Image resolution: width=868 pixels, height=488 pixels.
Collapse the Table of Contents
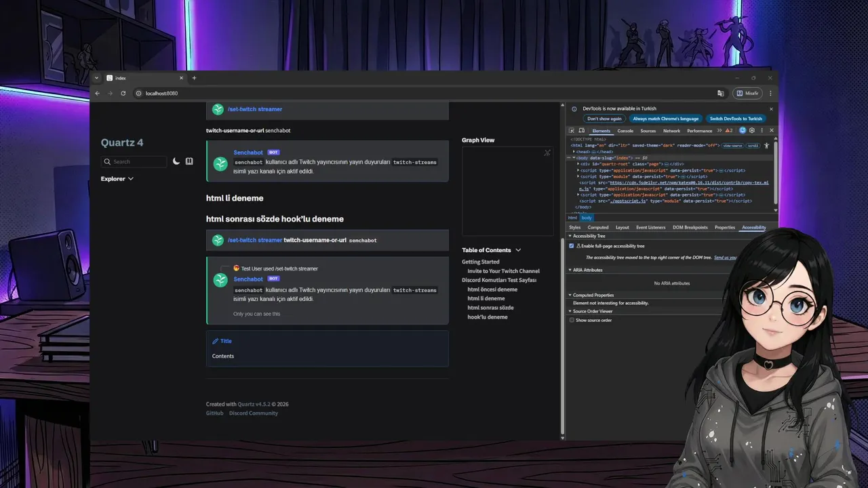492,250
